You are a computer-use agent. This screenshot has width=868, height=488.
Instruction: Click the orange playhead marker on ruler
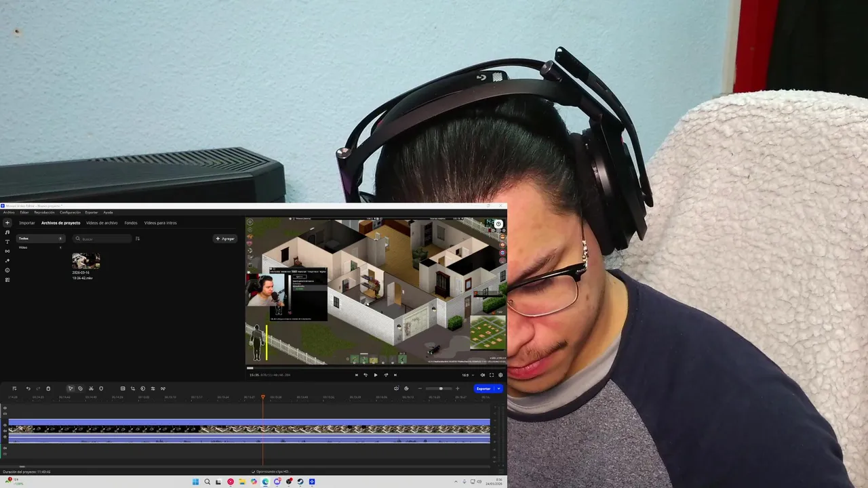(x=263, y=397)
